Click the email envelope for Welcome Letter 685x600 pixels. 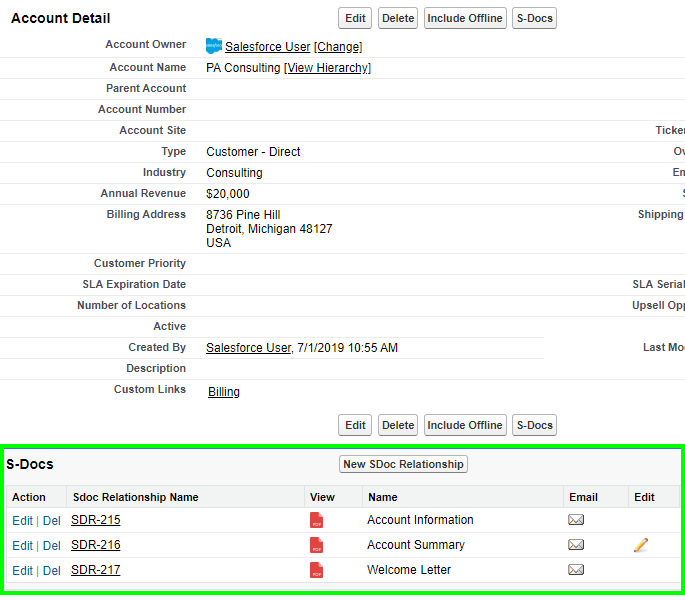tap(576, 569)
